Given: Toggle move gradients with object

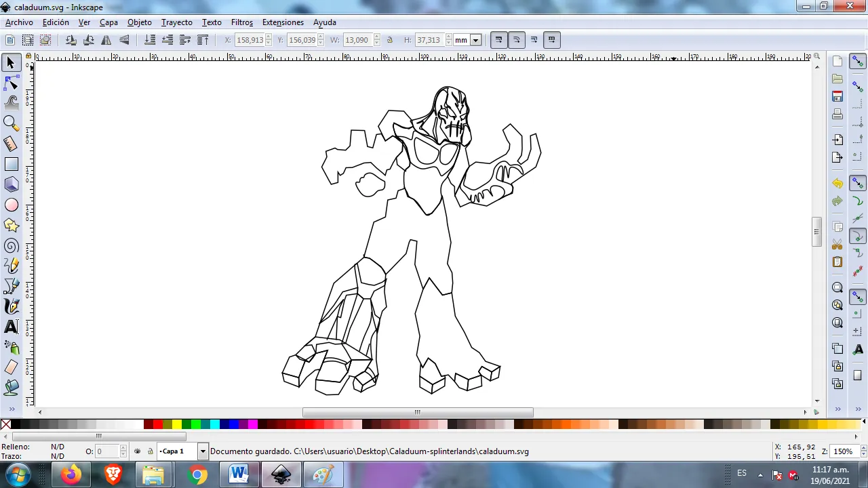Looking at the screenshot, I should click(534, 40).
